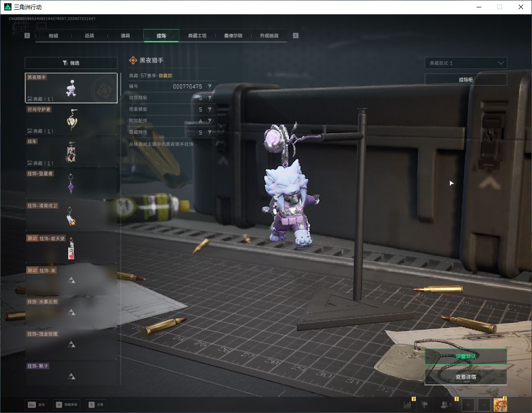Open the statistics bar chart icon

point(408,405)
